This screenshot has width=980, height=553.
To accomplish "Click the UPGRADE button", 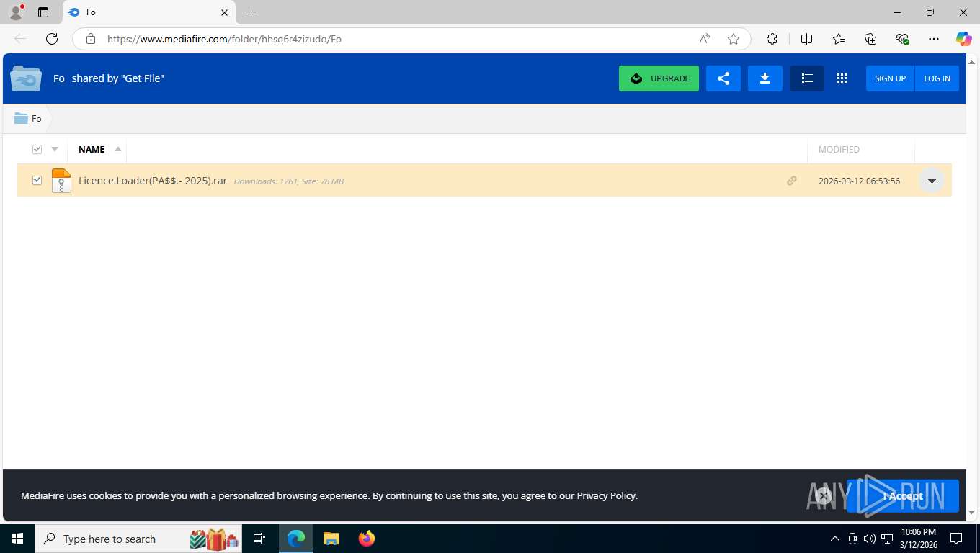I will click(x=659, y=78).
